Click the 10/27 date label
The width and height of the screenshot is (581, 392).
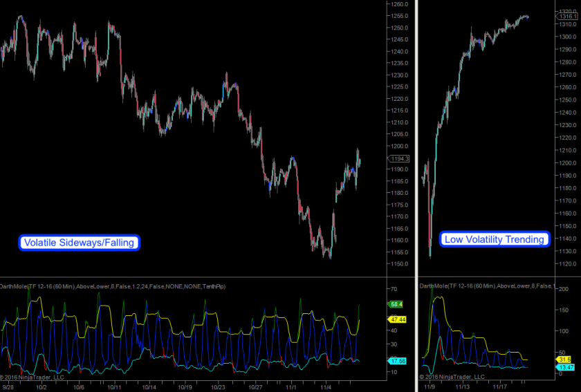[x=255, y=387]
